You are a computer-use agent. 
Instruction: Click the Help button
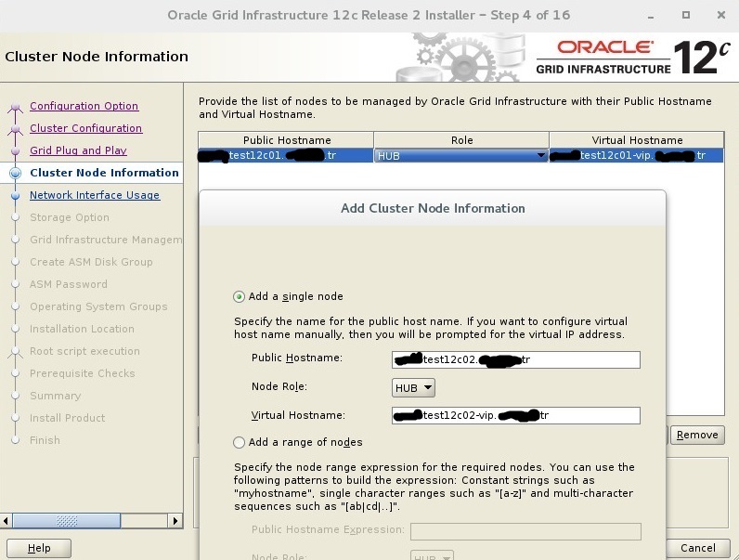(39, 548)
